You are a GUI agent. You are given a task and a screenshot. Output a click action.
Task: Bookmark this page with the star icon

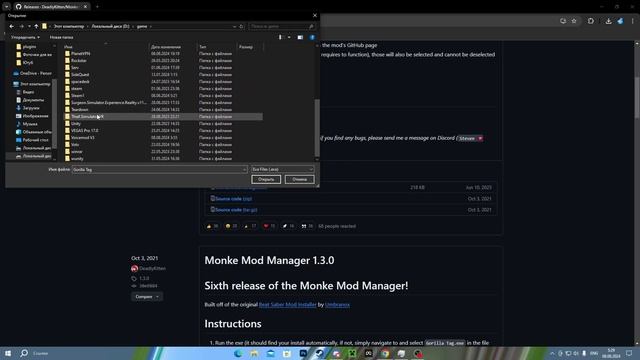coord(574,21)
